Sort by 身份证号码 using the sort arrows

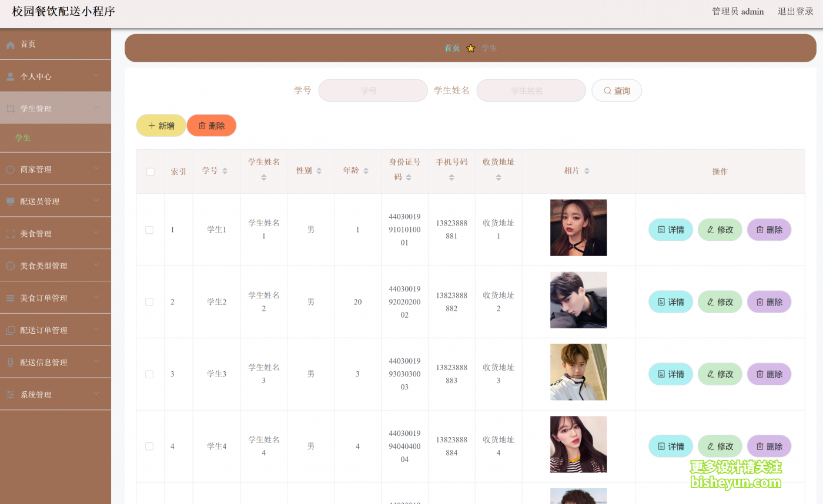click(x=409, y=177)
